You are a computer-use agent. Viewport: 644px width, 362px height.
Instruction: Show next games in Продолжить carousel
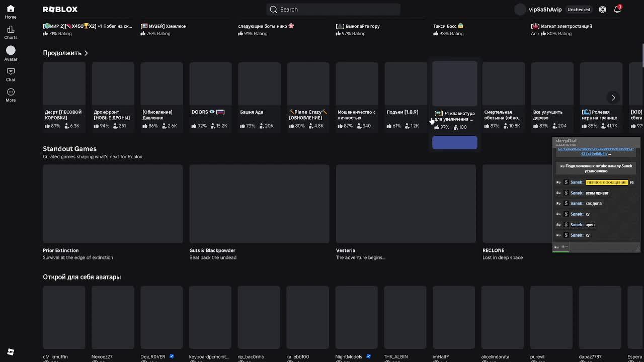point(613,98)
